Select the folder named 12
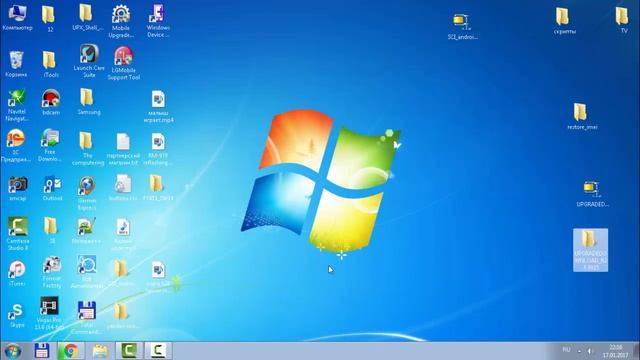This screenshot has height=360, width=640. [49, 19]
